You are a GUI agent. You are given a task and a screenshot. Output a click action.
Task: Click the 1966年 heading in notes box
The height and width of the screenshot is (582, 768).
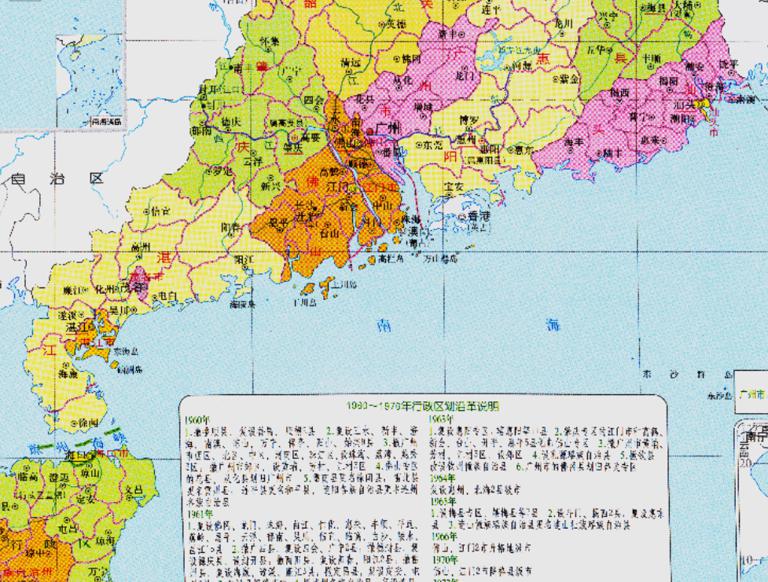(443, 536)
